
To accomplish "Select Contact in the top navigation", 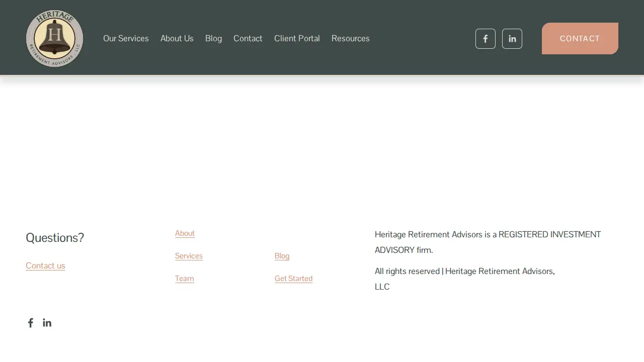I will click(x=248, y=38).
